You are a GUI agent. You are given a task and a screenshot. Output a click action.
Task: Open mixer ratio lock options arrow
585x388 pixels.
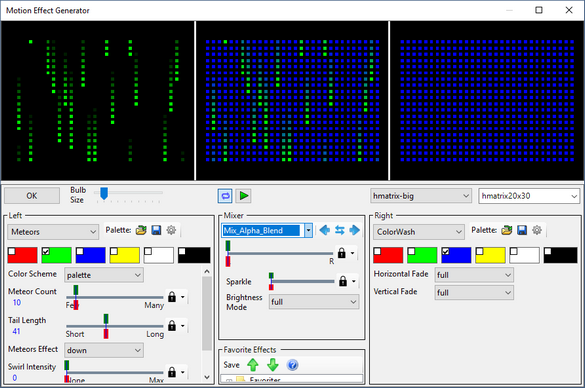click(x=352, y=253)
